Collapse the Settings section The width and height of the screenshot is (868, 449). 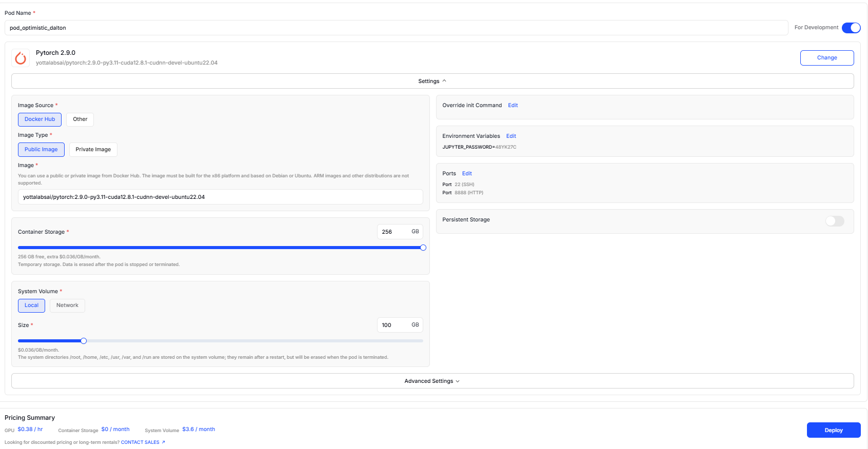coord(432,81)
